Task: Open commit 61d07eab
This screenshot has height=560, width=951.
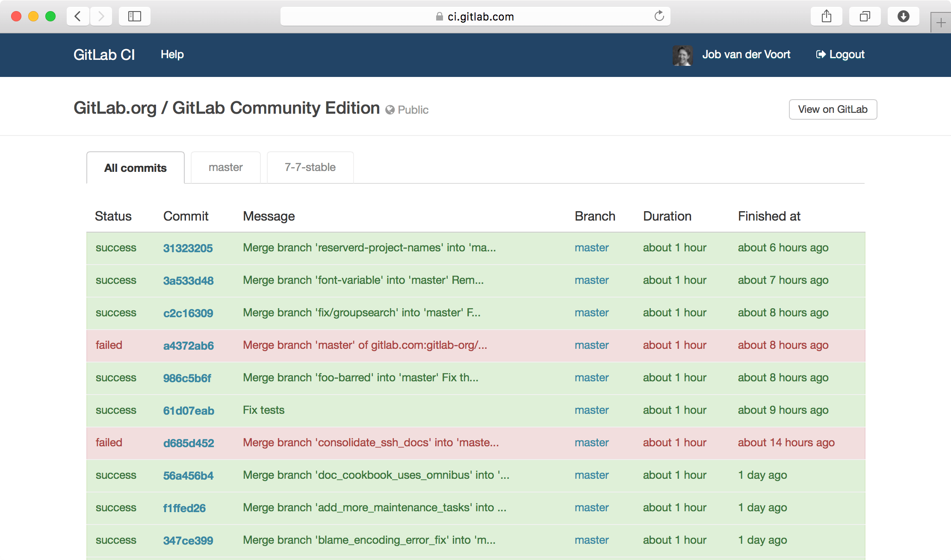Action: click(x=189, y=411)
